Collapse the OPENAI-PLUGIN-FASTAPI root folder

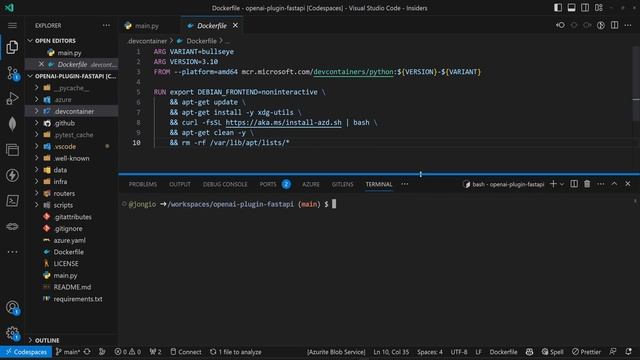point(72,76)
